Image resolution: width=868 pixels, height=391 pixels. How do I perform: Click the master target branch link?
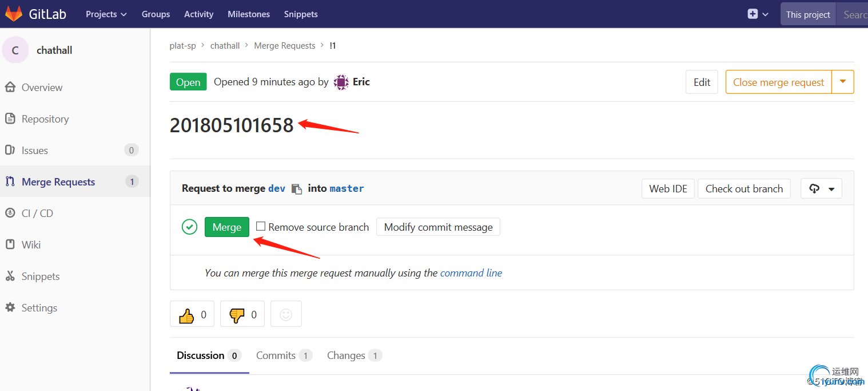coord(347,188)
